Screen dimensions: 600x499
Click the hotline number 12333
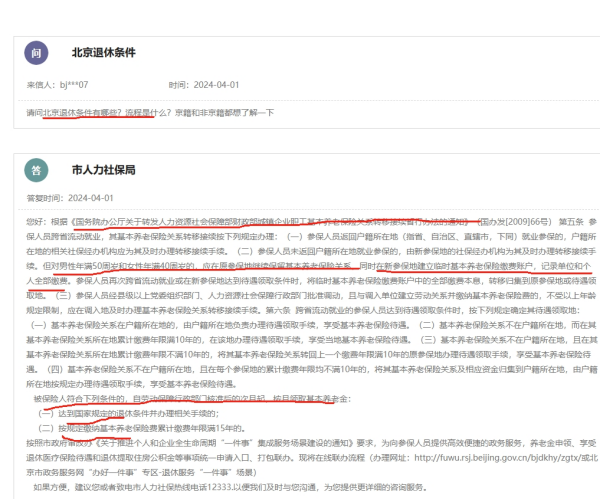pos(220,488)
